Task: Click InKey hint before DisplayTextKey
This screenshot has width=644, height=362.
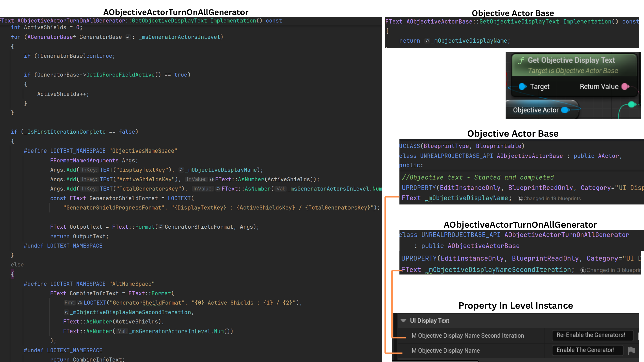Action: 89,170
